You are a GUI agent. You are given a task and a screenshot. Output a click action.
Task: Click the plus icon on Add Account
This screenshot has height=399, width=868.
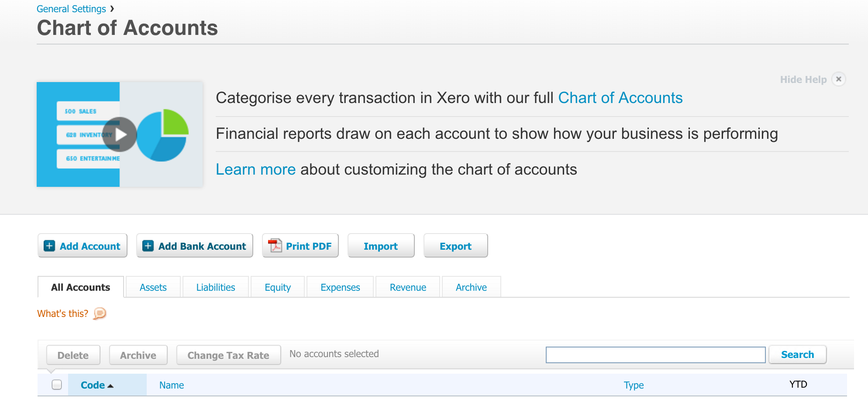[x=49, y=245]
